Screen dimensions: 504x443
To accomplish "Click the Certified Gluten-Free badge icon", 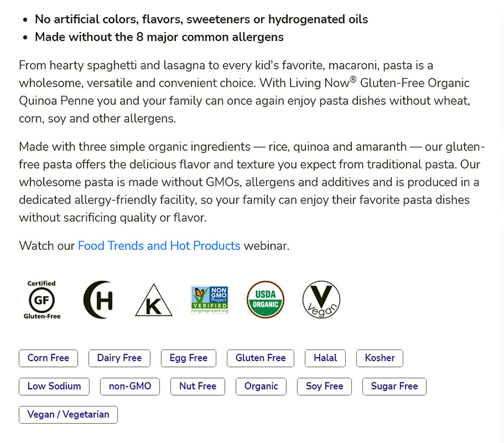I will (42, 300).
